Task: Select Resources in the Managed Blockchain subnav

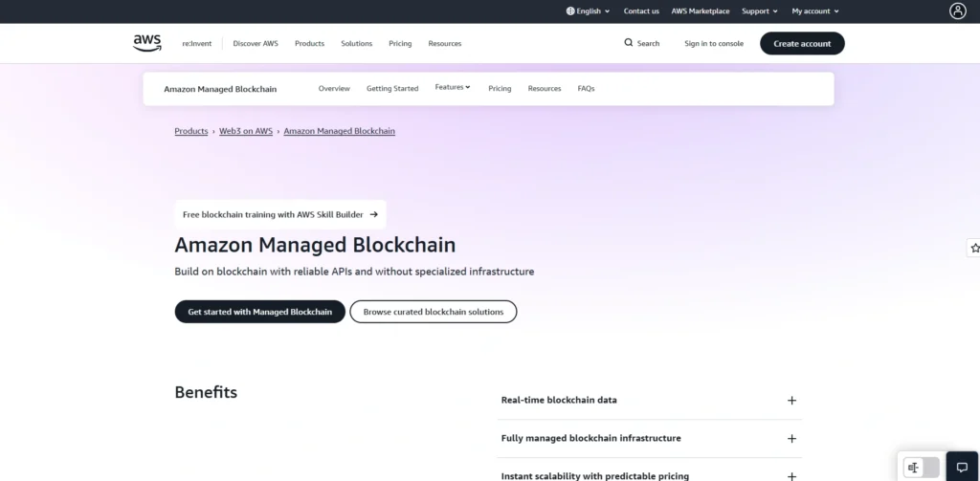Action: (x=544, y=89)
